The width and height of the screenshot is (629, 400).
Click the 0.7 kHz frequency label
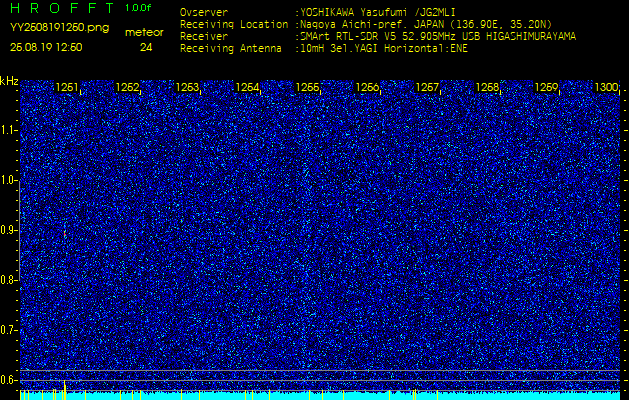[8, 330]
